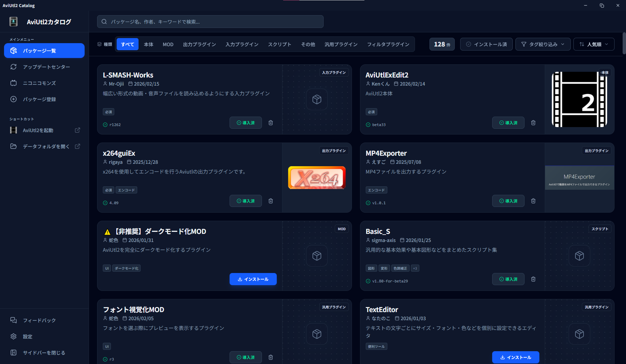Delete x264guiEx using its trash icon
Viewport: 626px width, 364px height.
271,201
